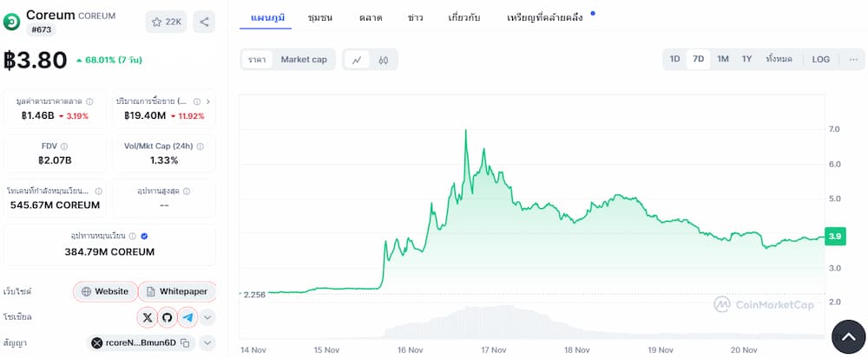Click the verified checkmark beside circulating supply
868x358 pixels.
[x=144, y=236]
